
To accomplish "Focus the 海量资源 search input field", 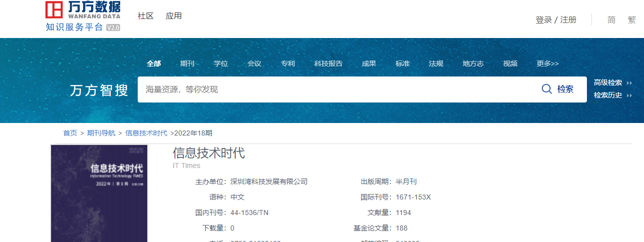I will pyautogui.click(x=333, y=89).
